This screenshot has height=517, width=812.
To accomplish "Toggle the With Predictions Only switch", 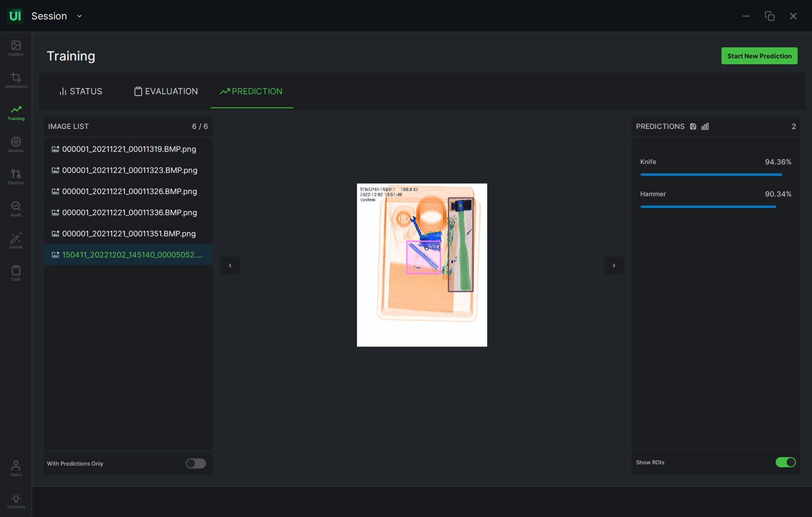I will pyautogui.click(x=195, y=463).
